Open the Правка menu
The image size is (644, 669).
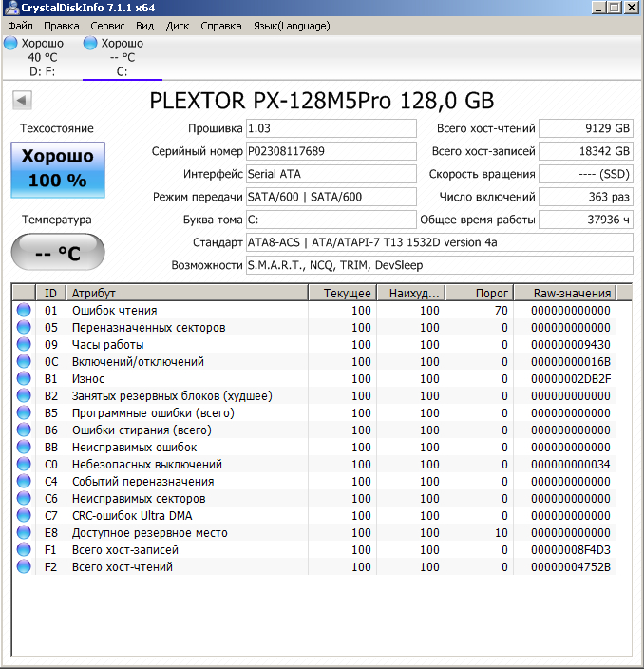(x=62, y=26)
